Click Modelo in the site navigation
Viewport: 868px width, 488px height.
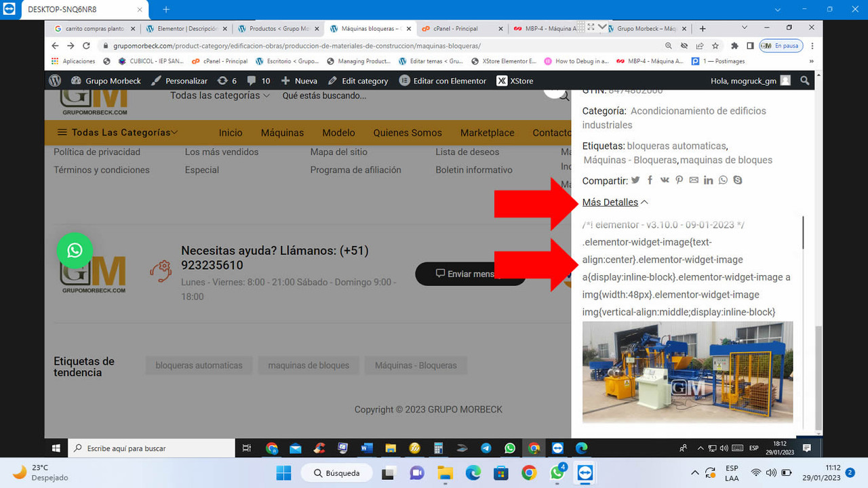(x=338, y=133)
